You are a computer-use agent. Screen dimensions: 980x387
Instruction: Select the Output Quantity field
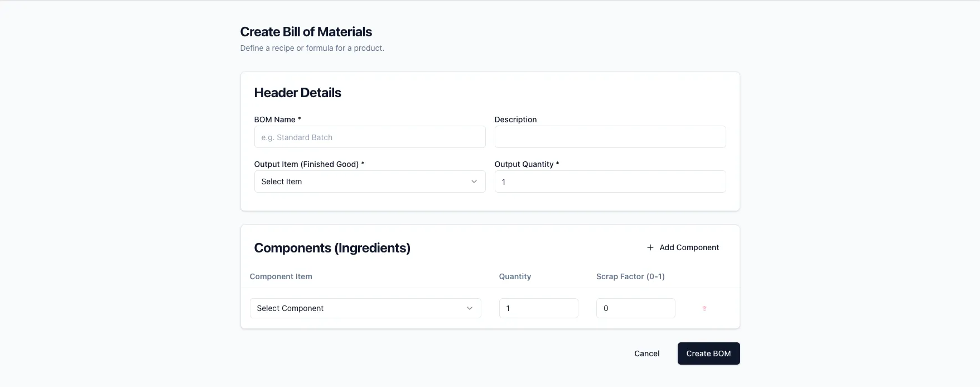(610, 181)
